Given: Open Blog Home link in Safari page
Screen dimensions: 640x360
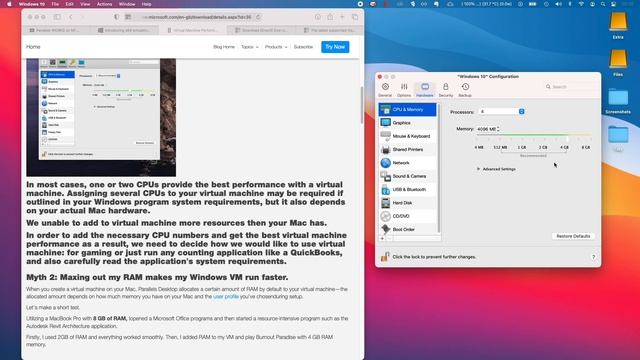Looking at the screenshot, I should [224, 47].
